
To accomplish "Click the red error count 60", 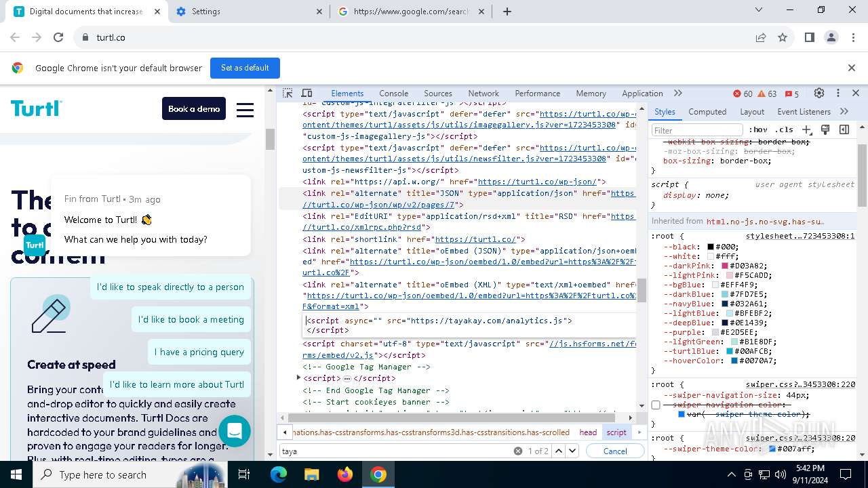I will click(x=743, y=94).
